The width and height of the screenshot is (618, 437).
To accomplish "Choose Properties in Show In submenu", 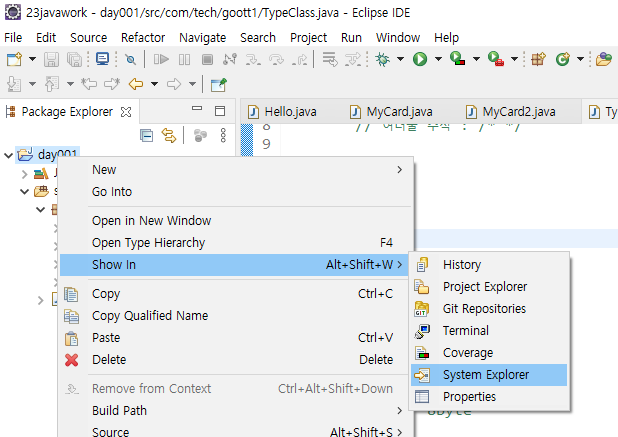I will (489, 397).
